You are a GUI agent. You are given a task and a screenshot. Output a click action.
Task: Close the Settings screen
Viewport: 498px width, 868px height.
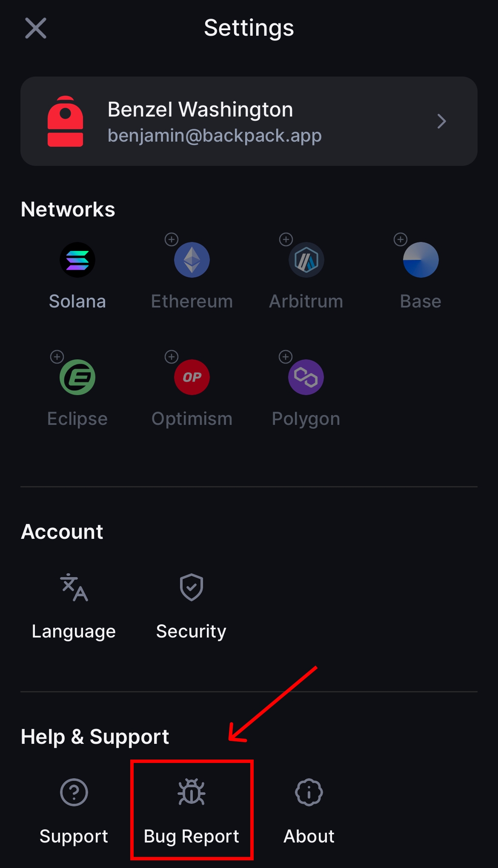[36, 28]
